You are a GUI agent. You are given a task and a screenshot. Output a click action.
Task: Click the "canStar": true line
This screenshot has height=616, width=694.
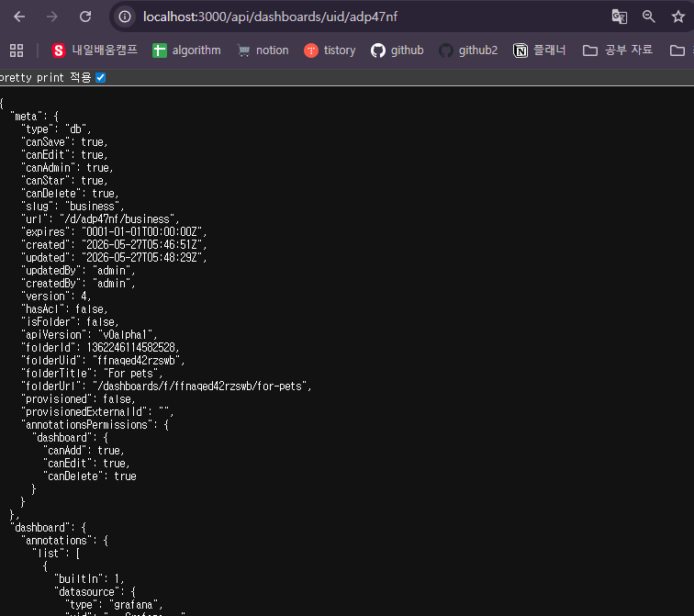point(64,181)
